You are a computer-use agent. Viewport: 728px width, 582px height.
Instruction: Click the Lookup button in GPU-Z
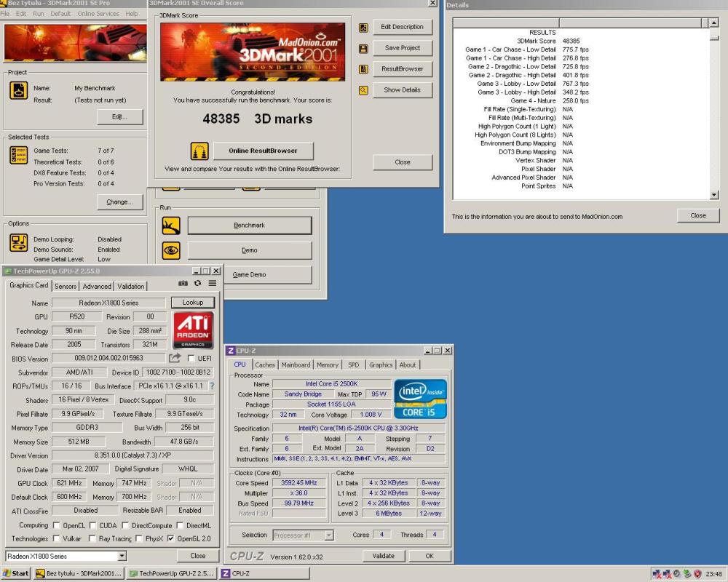(193, 303)
